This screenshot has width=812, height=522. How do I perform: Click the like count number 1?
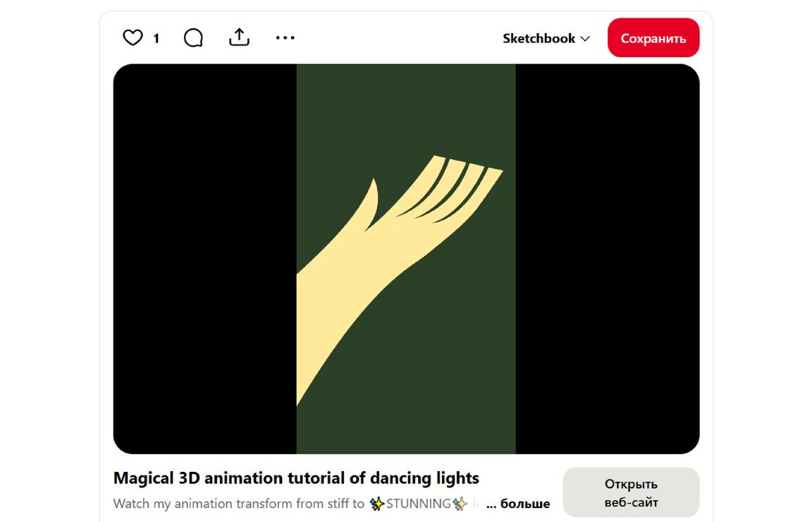tap(156, 38)
